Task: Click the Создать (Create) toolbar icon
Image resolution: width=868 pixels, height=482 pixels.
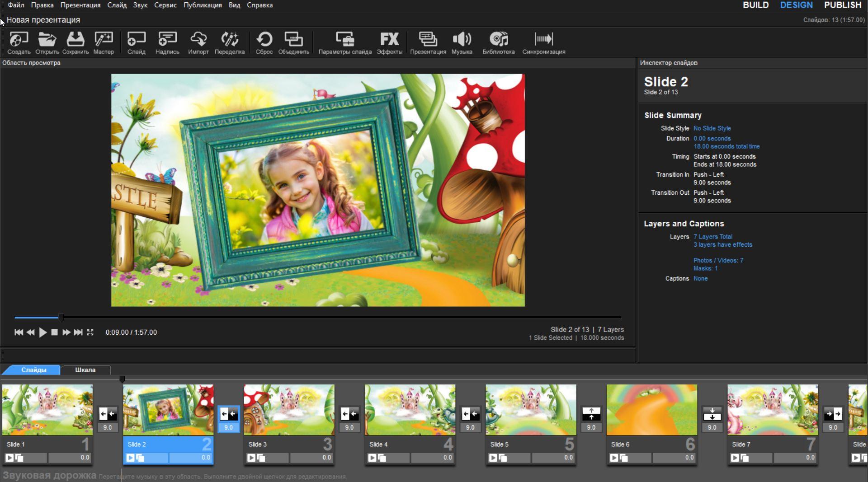Action: click(x=19, y=43)
